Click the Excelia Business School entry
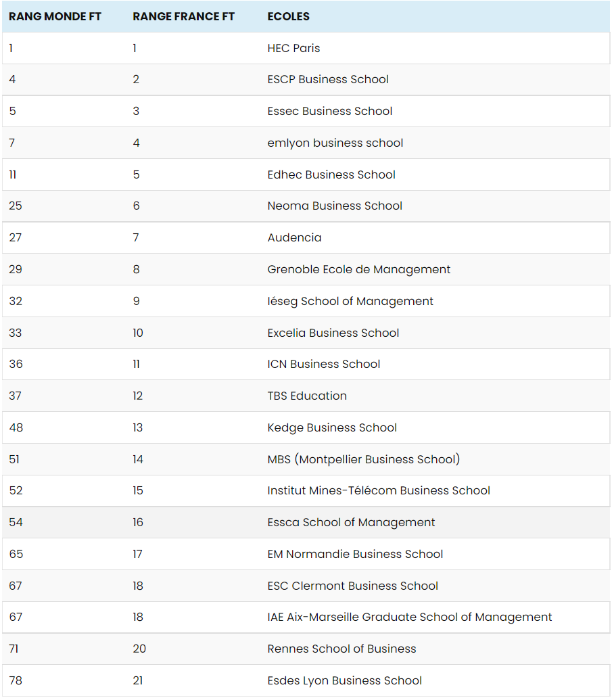Viewport: 614px width, 700px height. click(333, 333)
